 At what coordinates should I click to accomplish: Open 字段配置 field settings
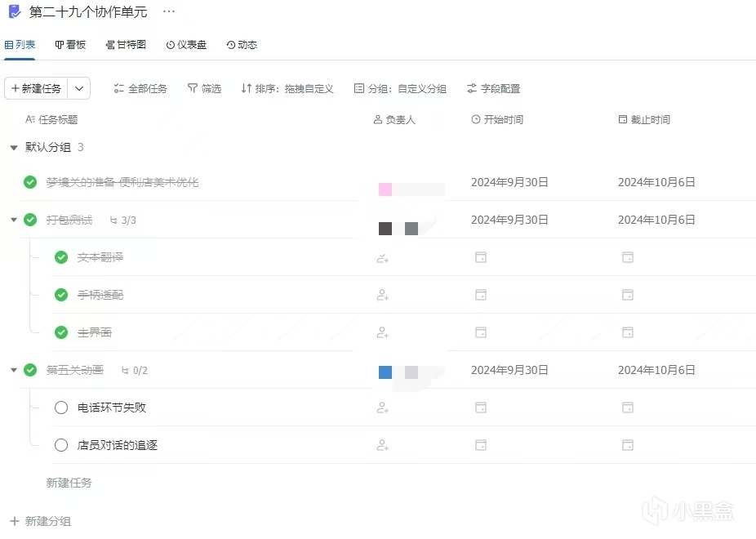(x=493, y=88)
